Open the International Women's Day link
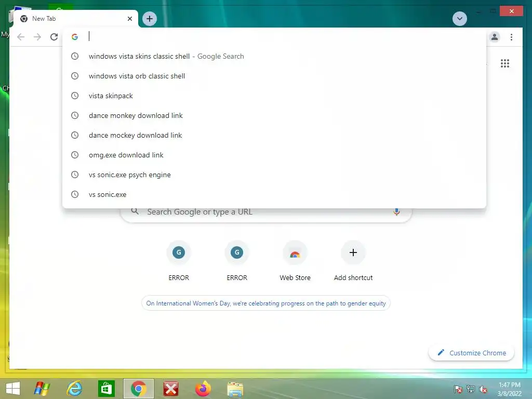 [266, 303]
